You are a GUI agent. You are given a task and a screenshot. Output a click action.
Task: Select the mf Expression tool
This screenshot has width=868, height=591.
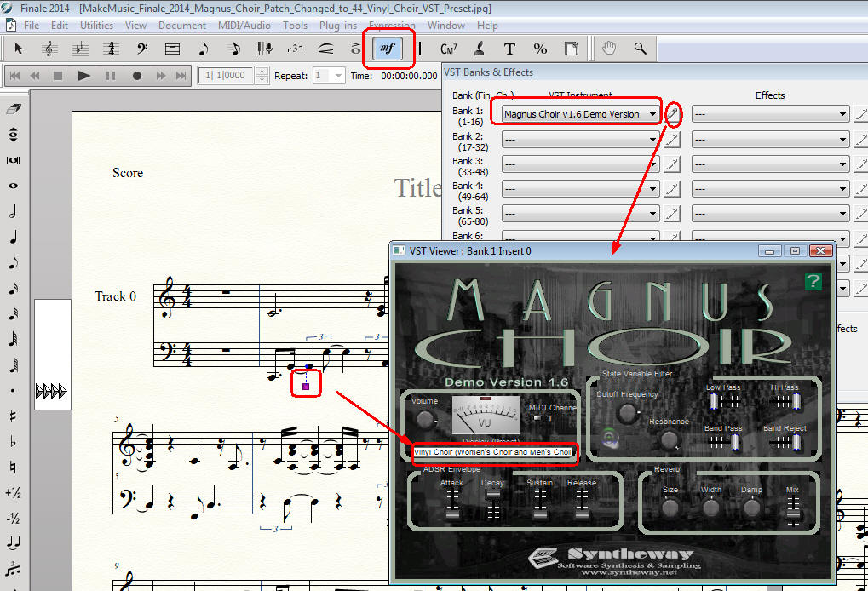point(388,49)
